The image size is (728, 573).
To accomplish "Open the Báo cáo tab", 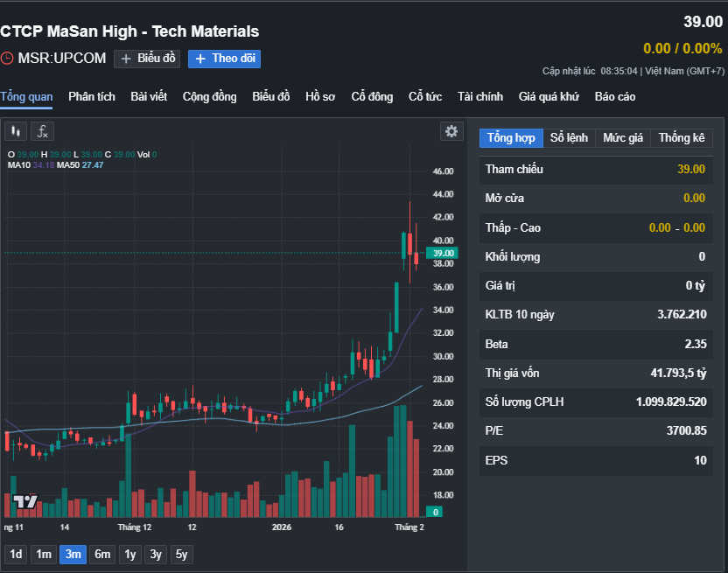I will (615, 96).
